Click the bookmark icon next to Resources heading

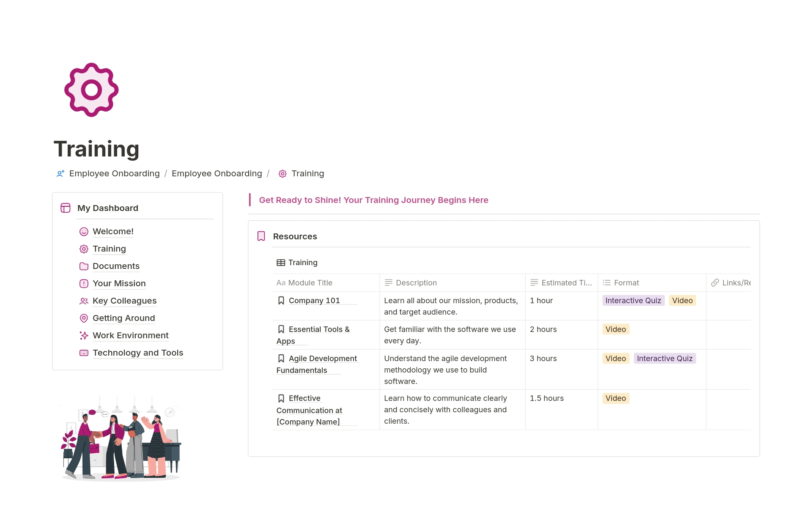(x=261, y=236)
